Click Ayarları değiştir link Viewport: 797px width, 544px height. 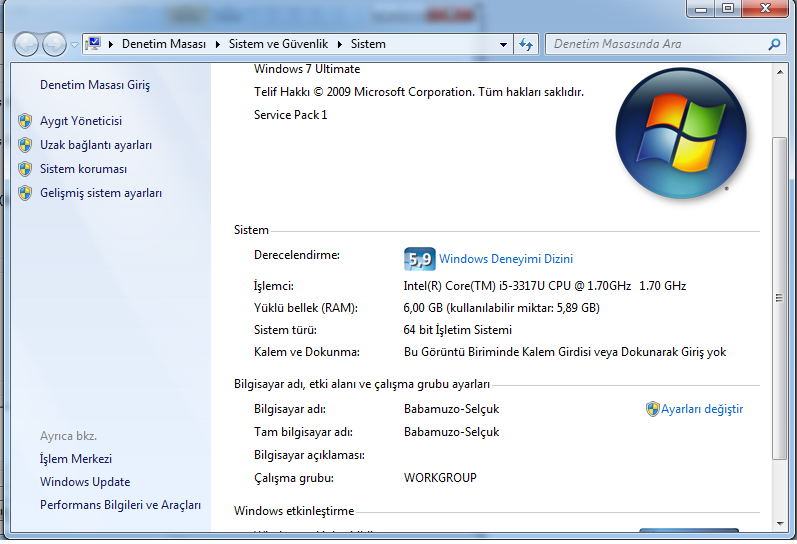tap(702, 409)
